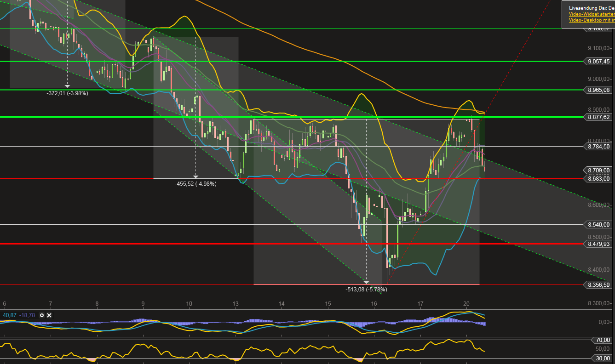Image resolution: width=615 pixels, height=364 pixels.
Task: Select the 9.057,45 price label
Action: coord(598,61)
